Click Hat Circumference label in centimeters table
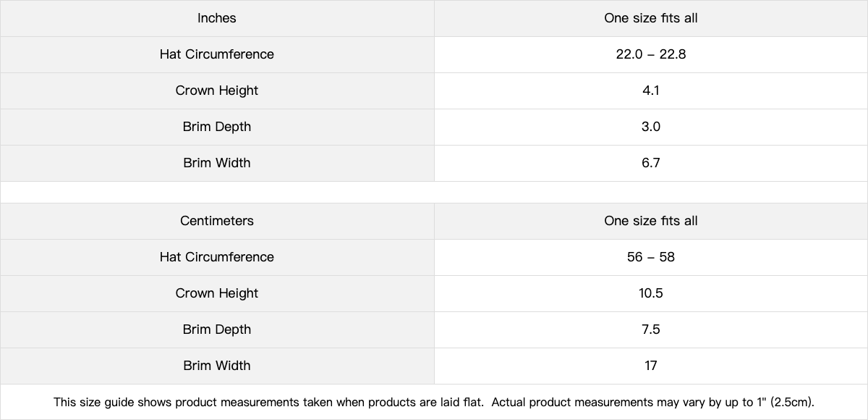Image resolution: width=868 pixels, height=420 pixels. point(217,257)
